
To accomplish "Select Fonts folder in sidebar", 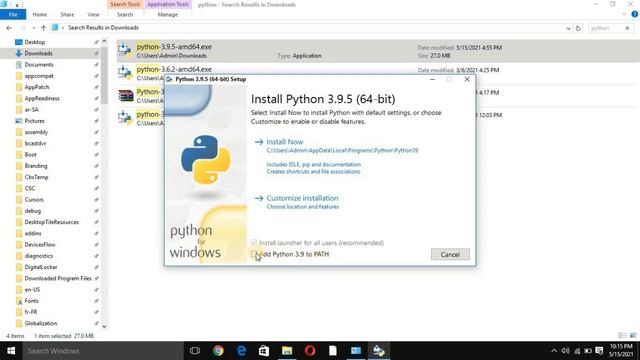I will point(31,301).
